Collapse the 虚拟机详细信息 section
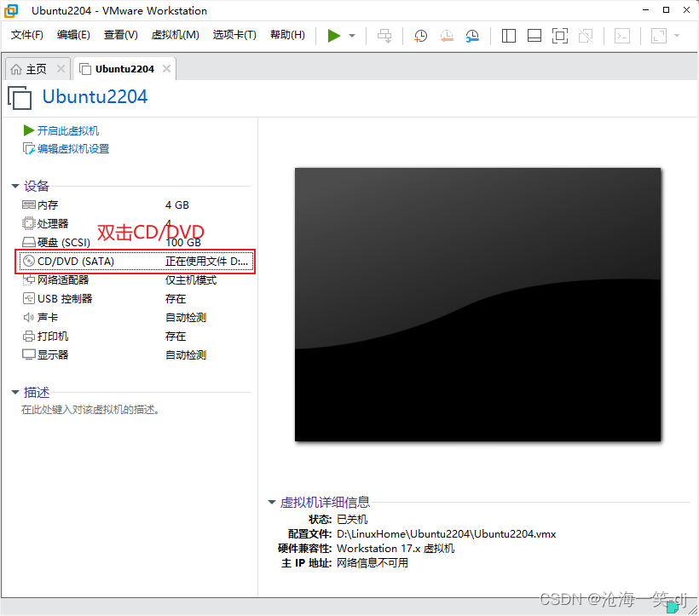This screenshot has height=616, width=699. [271, 502]
